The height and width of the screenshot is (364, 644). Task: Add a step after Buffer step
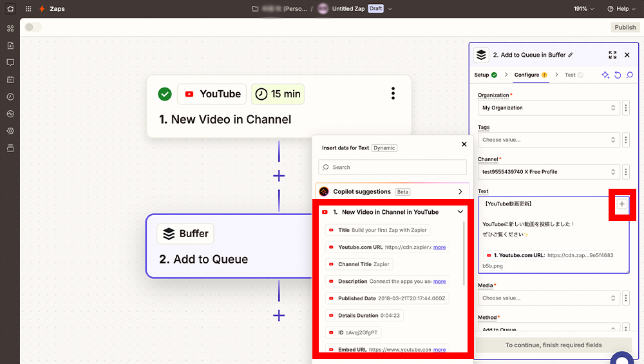pos(279,316)
